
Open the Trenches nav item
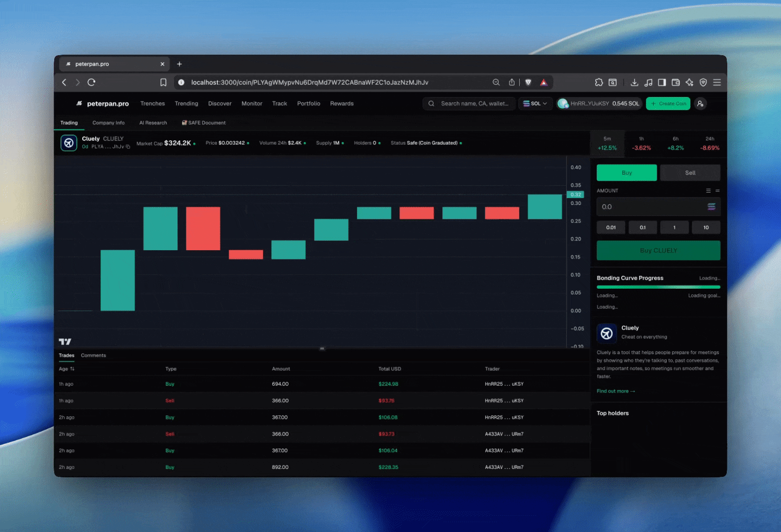[x=152, y=103]
